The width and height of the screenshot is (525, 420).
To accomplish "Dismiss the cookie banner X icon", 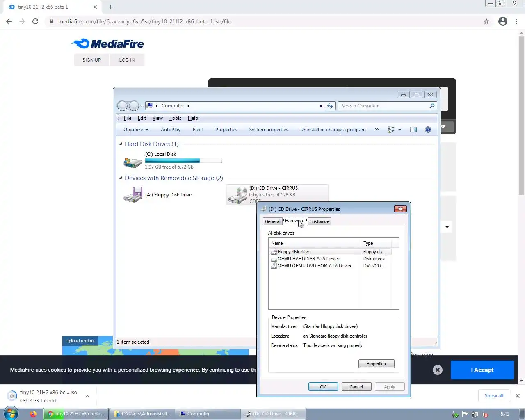I will [x=438, y=370].
